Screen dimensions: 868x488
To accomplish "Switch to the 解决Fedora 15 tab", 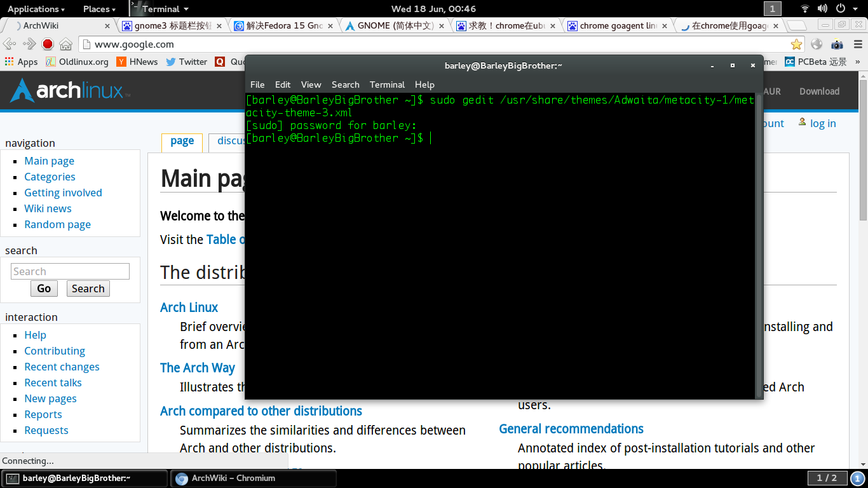I will coord(283,26).
